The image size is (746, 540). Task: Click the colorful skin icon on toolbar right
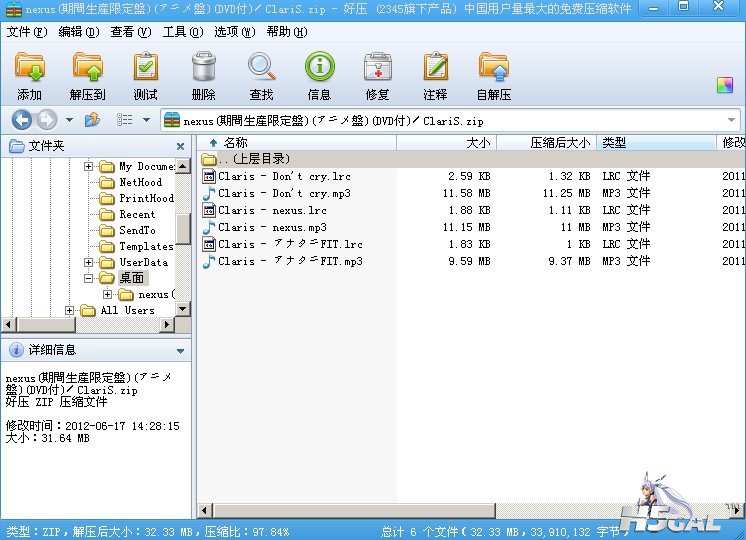[x=725, y=86]
